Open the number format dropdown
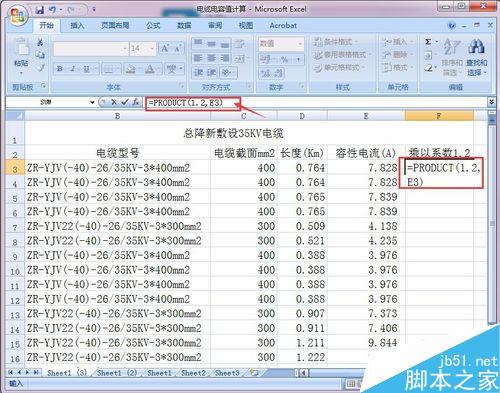500x393 pixels. (x=300, y=44)
